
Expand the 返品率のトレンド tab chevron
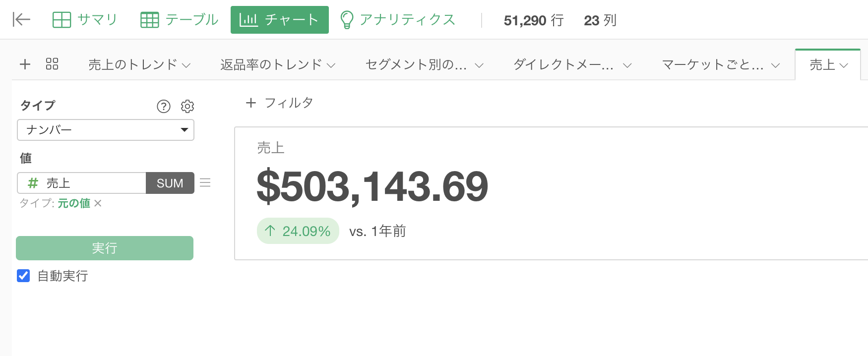(331, 65)
